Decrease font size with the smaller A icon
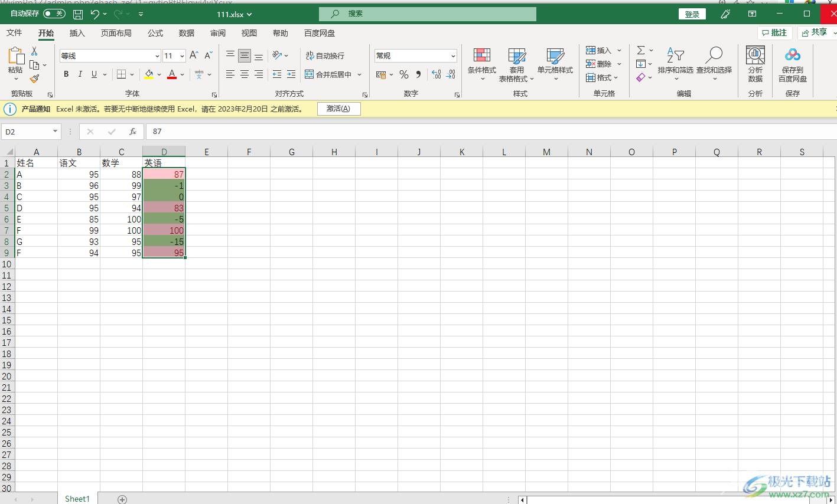 point(208,55)
